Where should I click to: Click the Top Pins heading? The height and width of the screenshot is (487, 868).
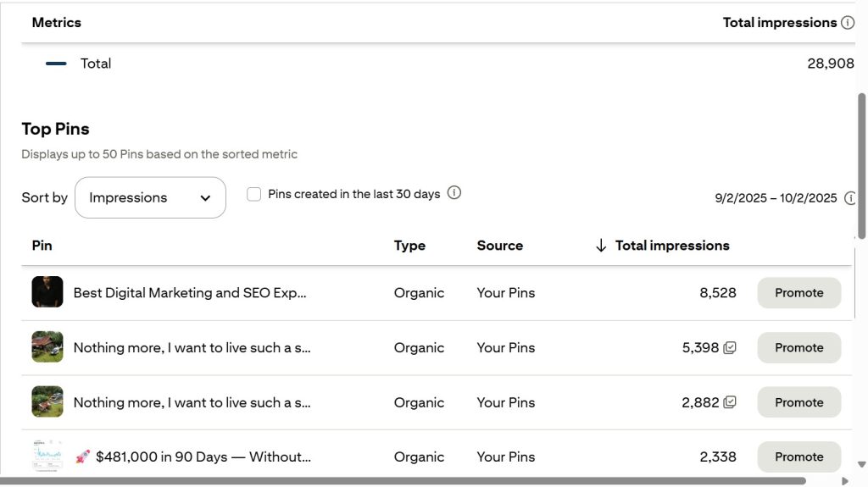tap(55, 129)
